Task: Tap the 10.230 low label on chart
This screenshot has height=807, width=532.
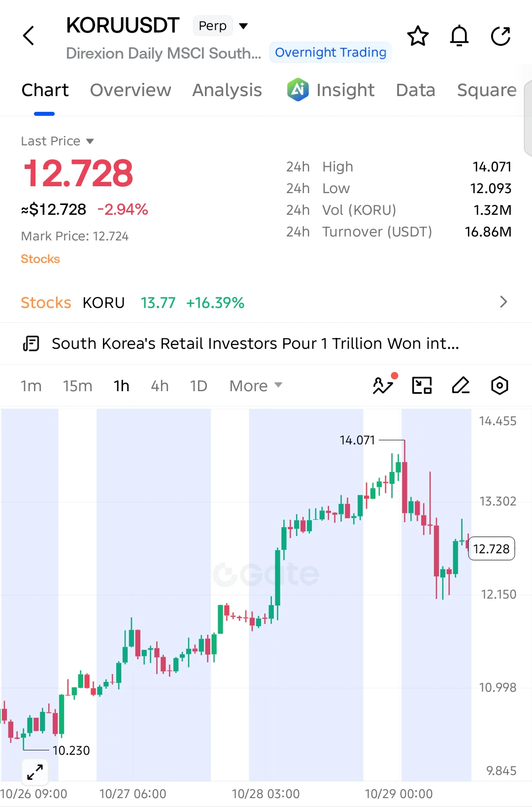Action: click(x=71, y=750)
